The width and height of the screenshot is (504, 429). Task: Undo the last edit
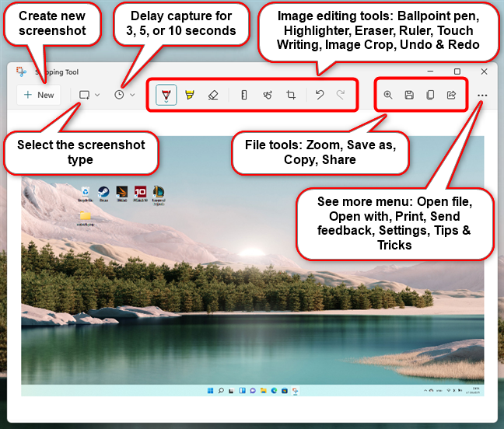(320, 95)
